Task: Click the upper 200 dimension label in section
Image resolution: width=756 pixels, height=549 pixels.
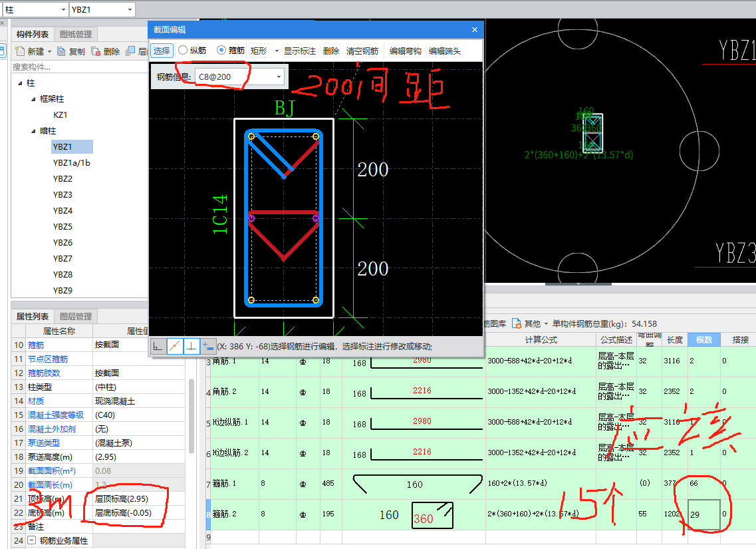Action: click(x=373, y=170)
